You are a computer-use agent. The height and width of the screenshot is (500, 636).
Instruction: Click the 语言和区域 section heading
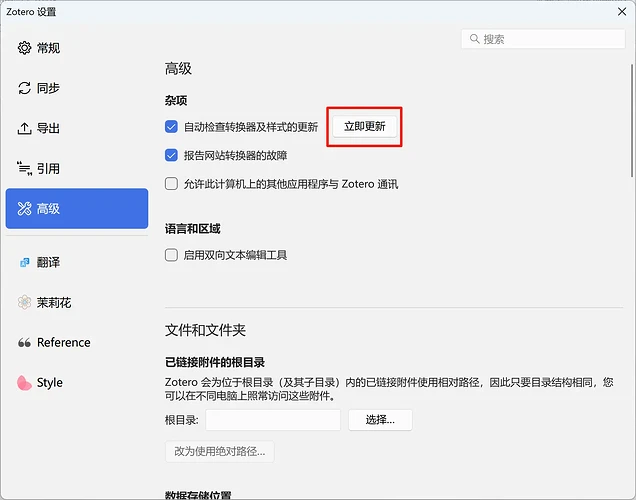click(193, 229)
